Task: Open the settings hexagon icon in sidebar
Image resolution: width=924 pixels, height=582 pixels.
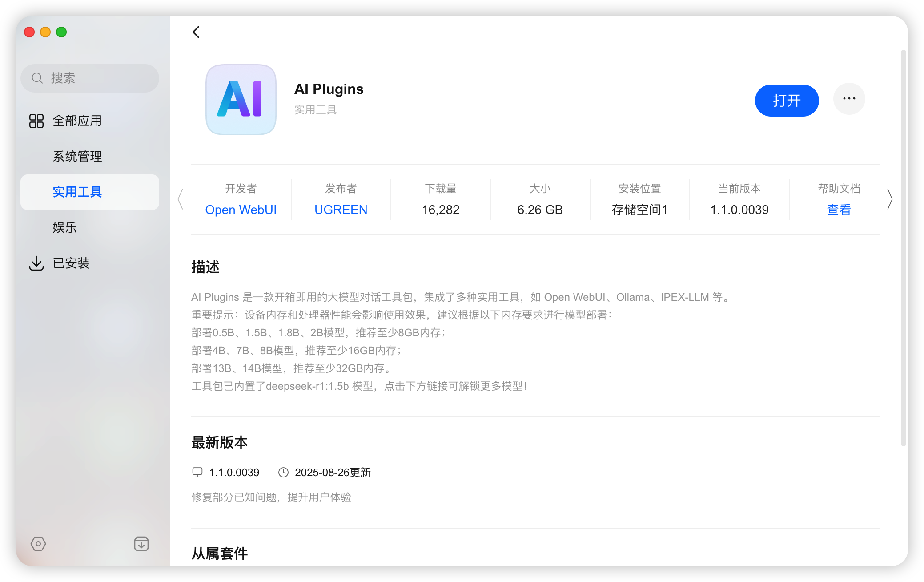Action: pyautogui.click(x=38, y=543)
